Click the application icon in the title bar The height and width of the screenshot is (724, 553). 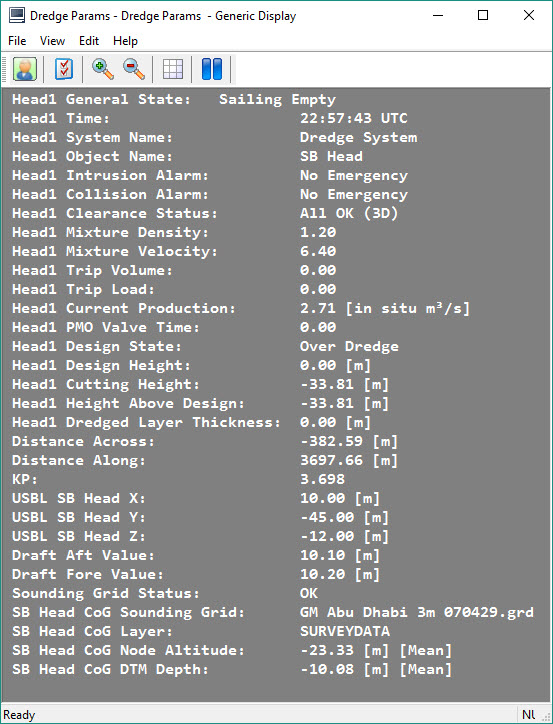(x=17, y=15)
